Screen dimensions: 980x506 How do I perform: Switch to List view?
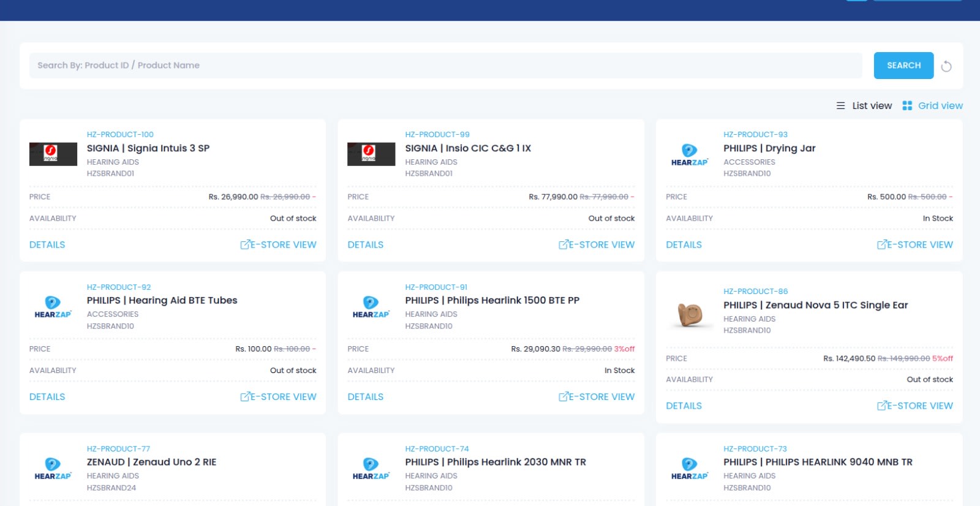pos(864,105)
